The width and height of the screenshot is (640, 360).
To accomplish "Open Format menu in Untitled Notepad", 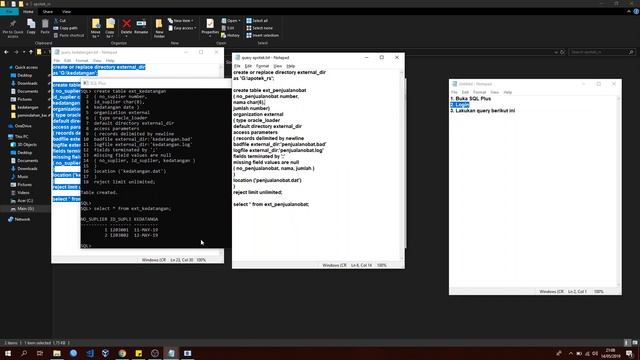I will tap(480, 92).
